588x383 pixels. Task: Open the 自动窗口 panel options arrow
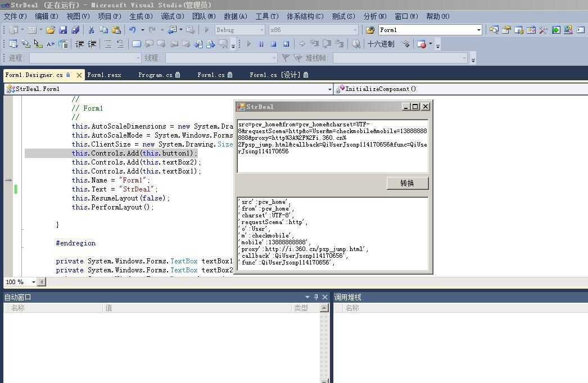click(x=307, y=297)
